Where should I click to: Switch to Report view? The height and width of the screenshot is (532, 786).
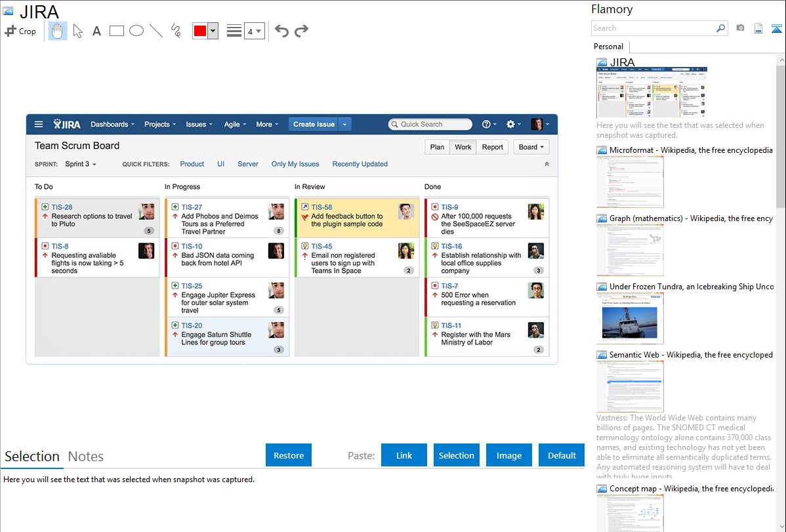(x=492, y=147)
